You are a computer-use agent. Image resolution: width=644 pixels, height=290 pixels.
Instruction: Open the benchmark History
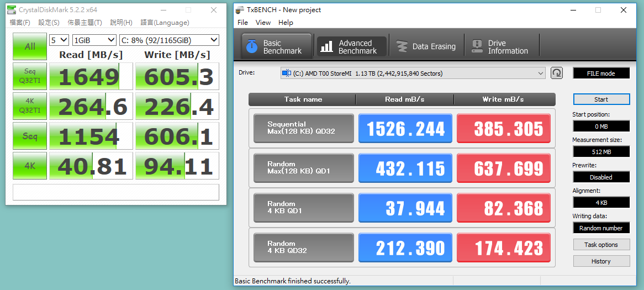point(601,261)
